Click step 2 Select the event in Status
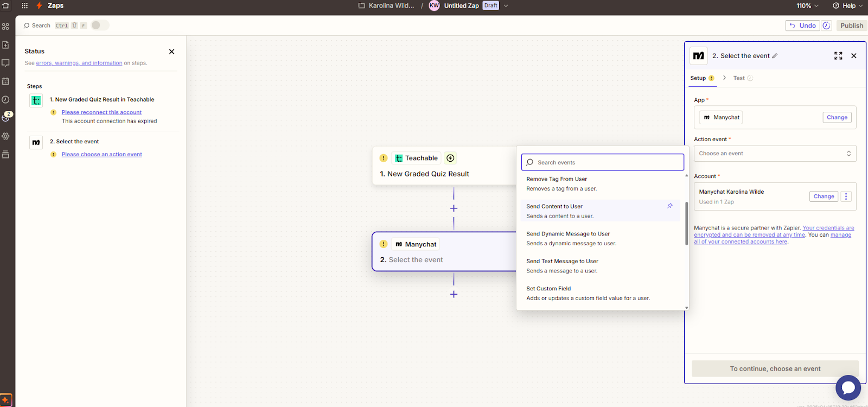This screenshot has width=868, height=407. pyautogui.click(x=74, y=142)
